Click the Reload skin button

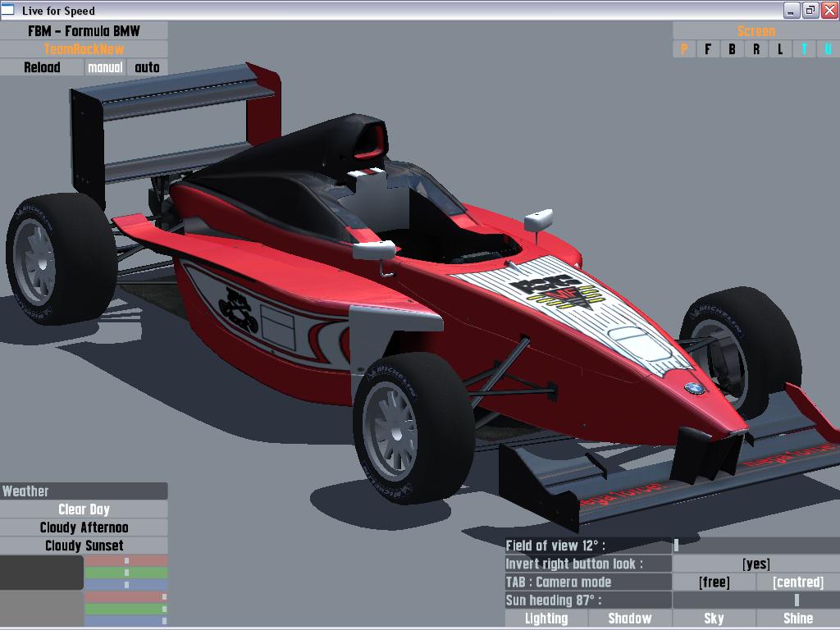(x=42, y=67)
